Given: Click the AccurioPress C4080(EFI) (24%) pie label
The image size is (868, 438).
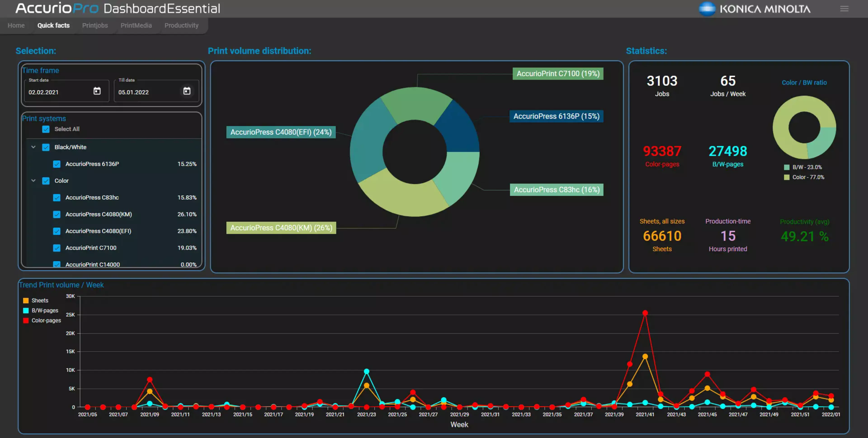Looking at the screenshot, I should click(281, 132).
